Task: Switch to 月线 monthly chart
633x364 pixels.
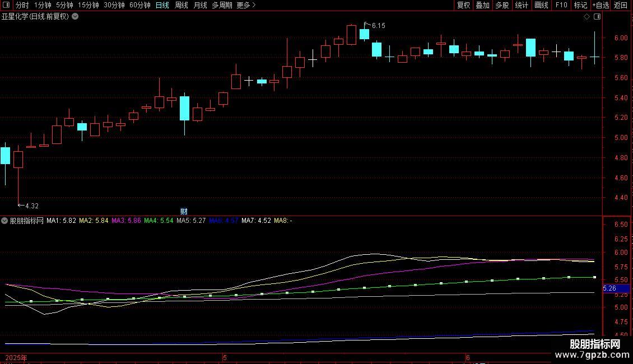Action: 200,5
